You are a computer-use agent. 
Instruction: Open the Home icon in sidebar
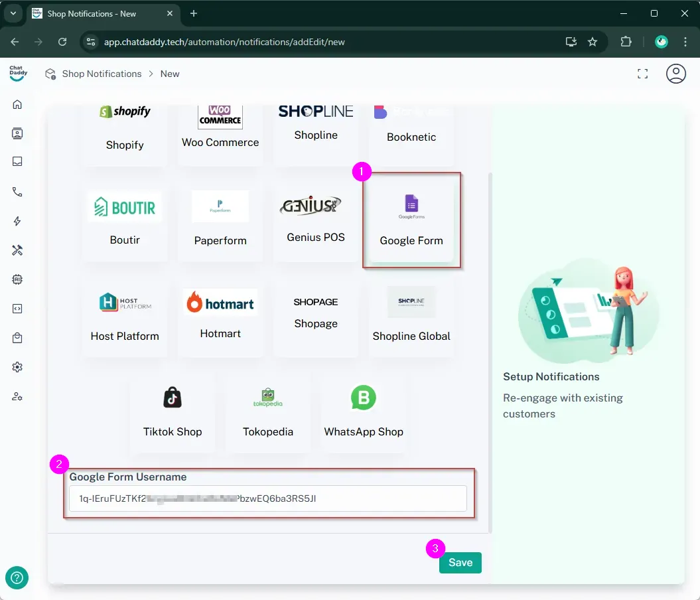(17, 104)
